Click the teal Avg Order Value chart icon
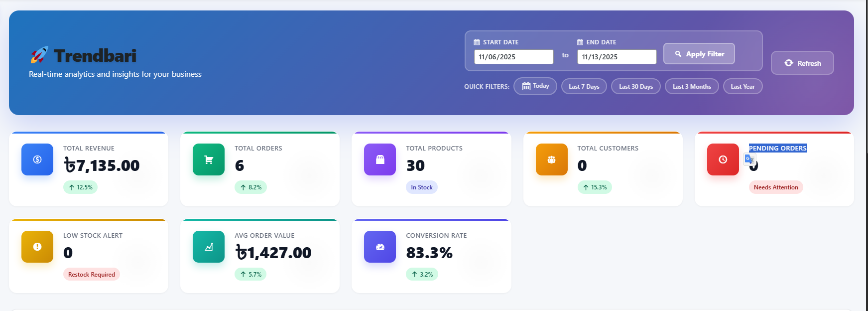This screenshot has width=868, height=311. click(209, 247)
